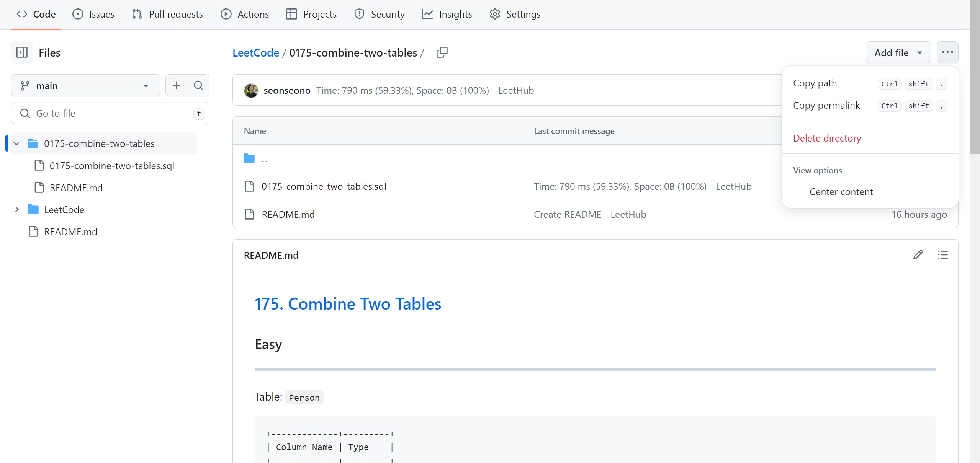Click the add new file plus icon

pos(176,85)
